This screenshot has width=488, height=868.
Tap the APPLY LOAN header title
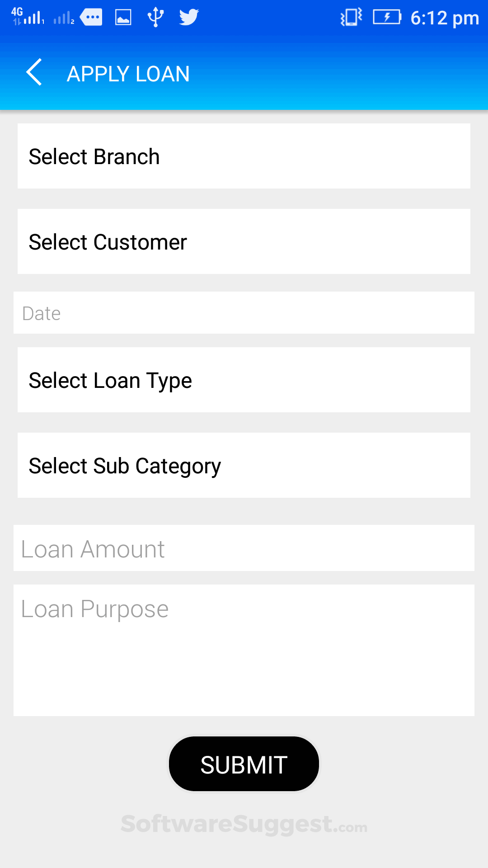point(128,74)
